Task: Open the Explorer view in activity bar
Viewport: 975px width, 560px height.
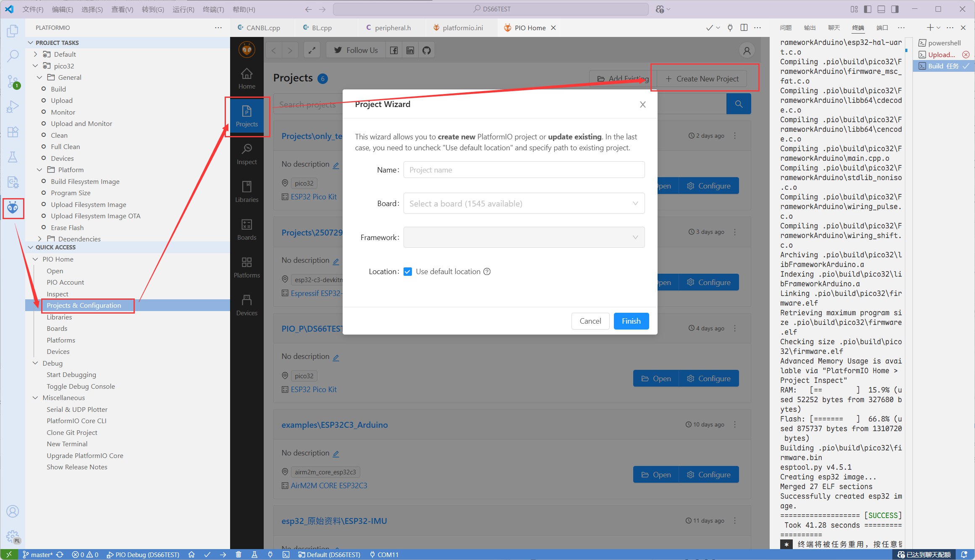Action: coord(13,31)
